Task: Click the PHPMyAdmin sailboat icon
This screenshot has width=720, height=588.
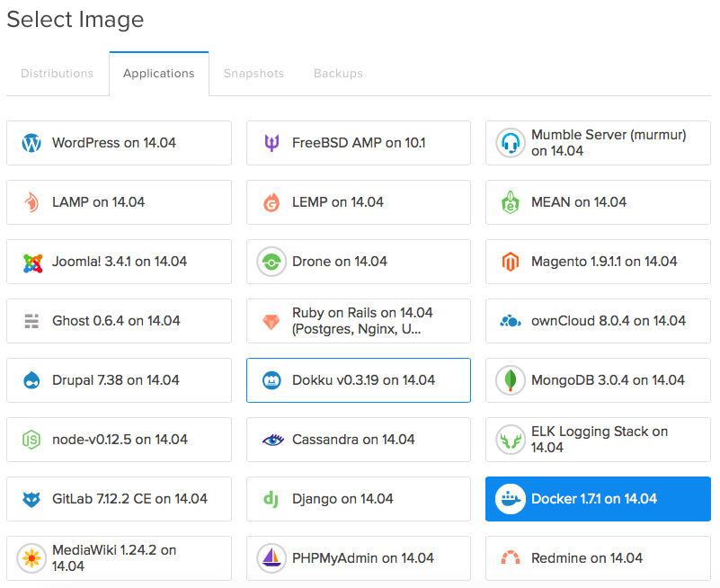Action: point(271,558)
